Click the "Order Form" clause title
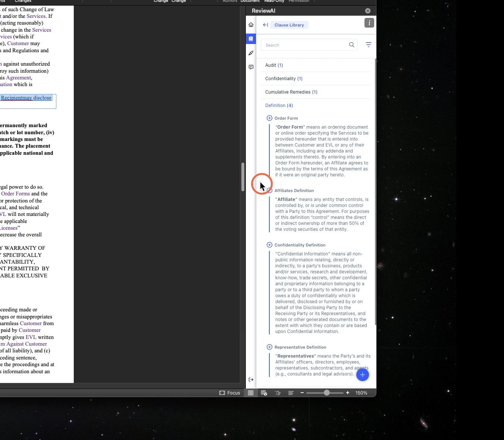This screenshot has width=504, height=440. (286, 118)
